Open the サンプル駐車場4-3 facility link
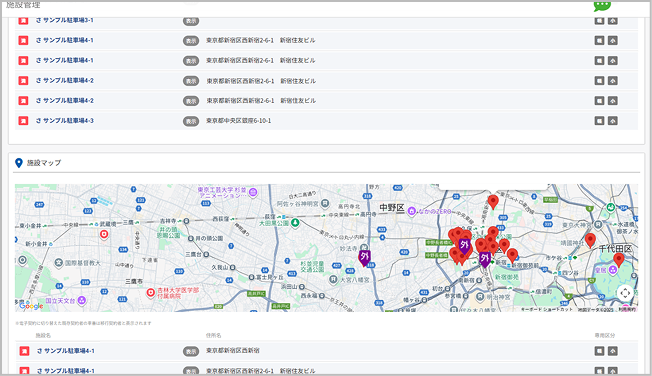The width and height of the screenshot is (652, 376). (x=64, y=121)
